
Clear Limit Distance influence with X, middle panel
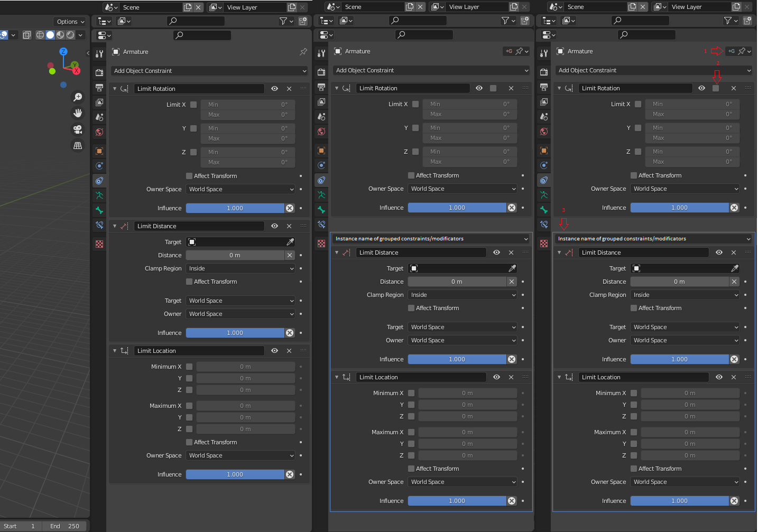[x=512, y=359]
